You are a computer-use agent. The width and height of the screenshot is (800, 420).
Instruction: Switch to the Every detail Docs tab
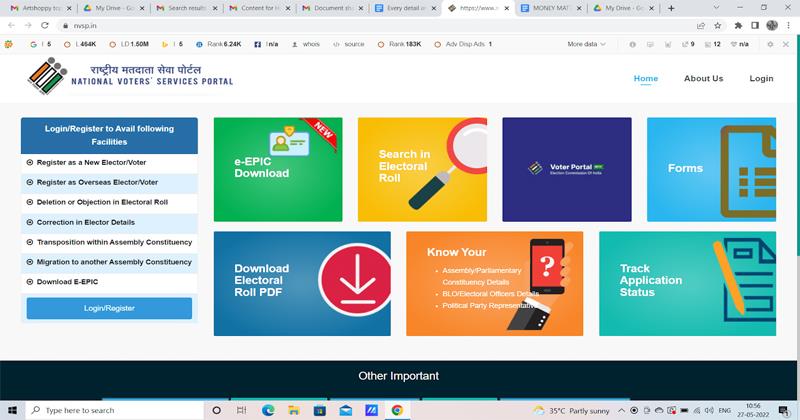pyautogui.click(x=405, y=8)
